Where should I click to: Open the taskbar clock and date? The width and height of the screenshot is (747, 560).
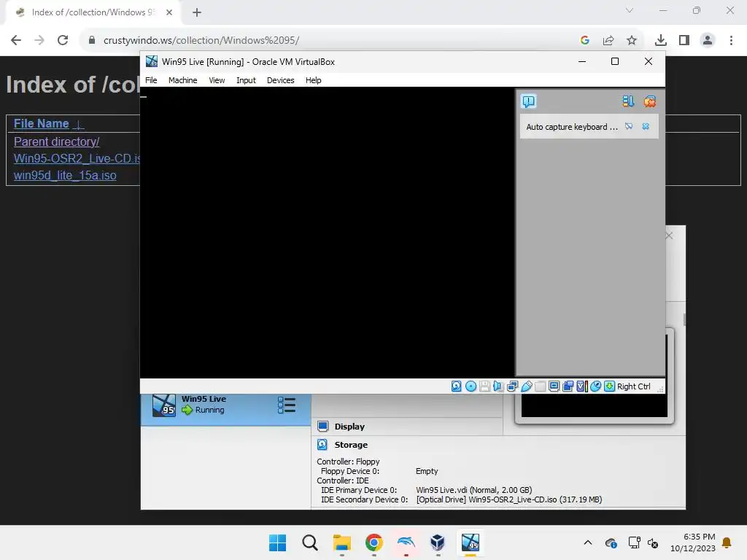point(693,542)
